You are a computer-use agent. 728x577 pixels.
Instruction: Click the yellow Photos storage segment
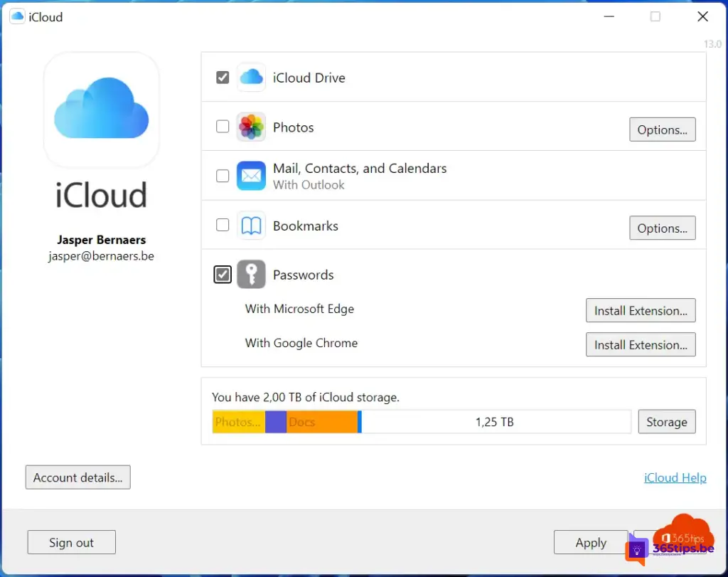point(238,422)
